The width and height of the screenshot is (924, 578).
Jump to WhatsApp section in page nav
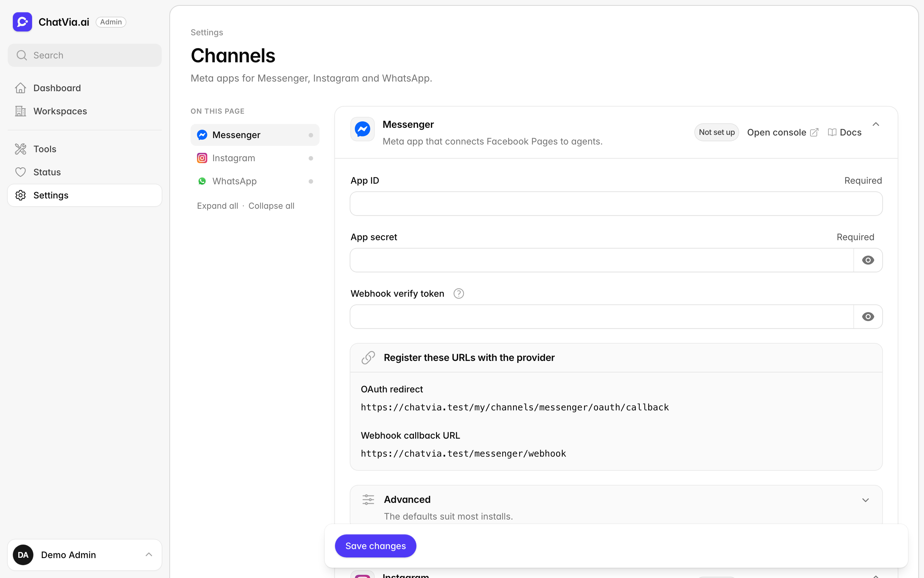(x=255, y=181)
